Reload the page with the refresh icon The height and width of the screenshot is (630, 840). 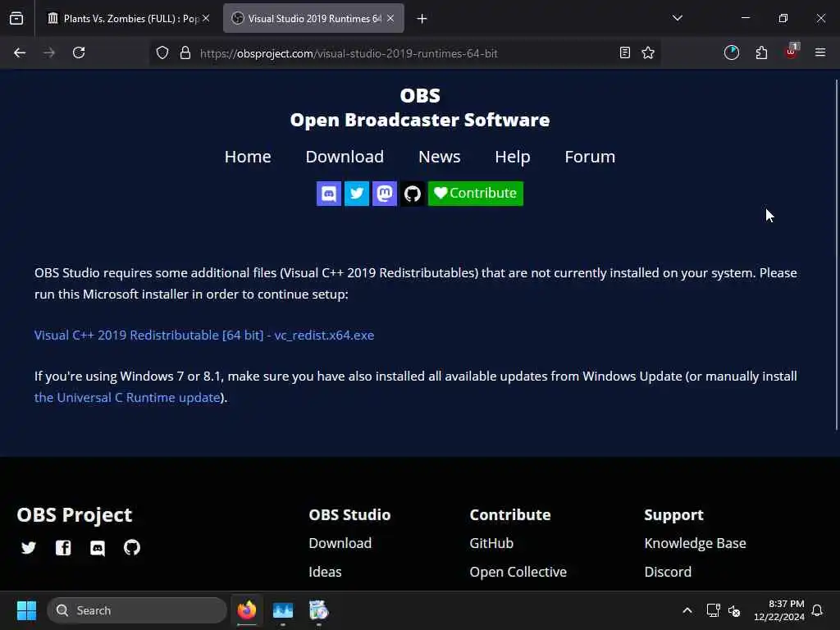point(79,52)
